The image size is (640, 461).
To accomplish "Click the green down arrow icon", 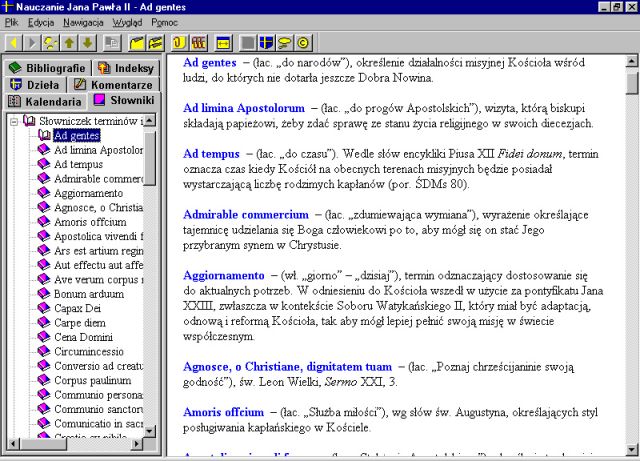I will [88, 42].
